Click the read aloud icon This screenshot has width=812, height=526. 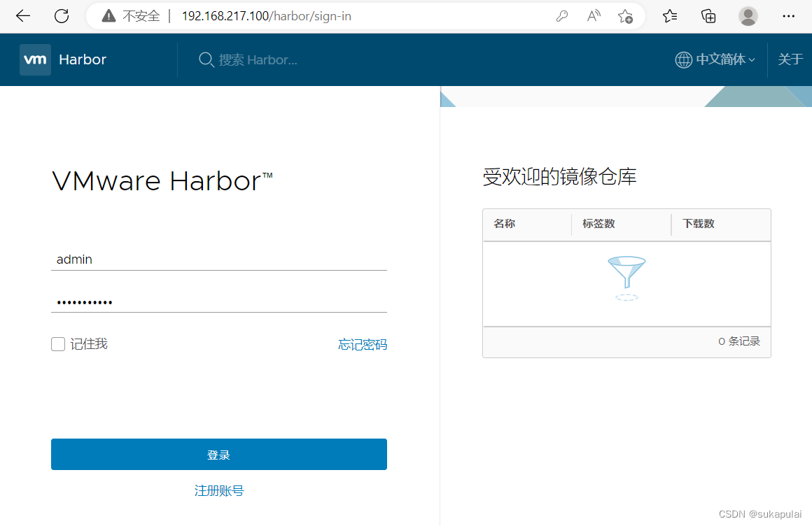click(594, 16)
